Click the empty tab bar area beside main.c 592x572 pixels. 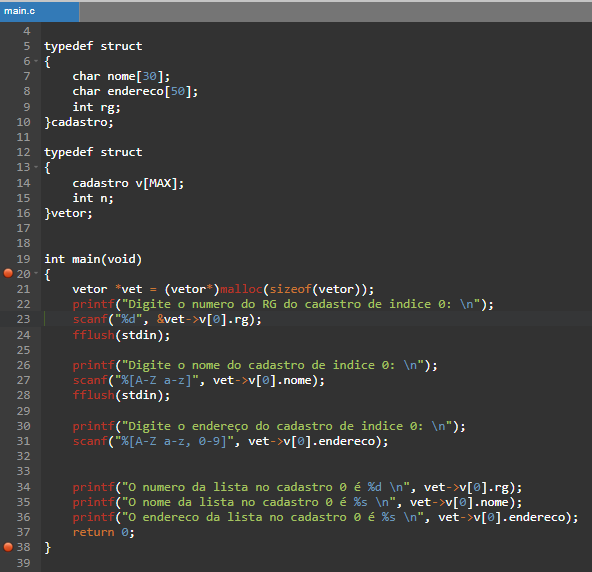coord(335,11)
